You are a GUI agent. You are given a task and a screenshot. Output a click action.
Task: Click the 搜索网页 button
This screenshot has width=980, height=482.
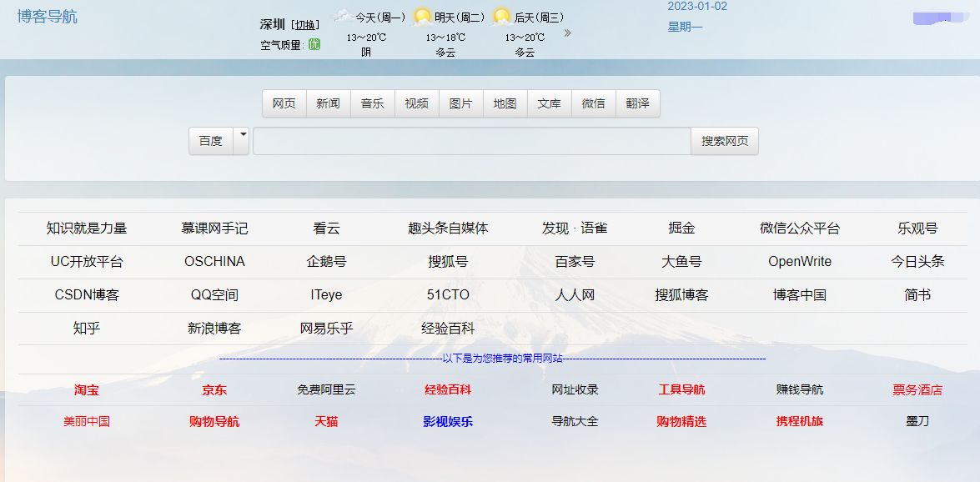(725, 141)
